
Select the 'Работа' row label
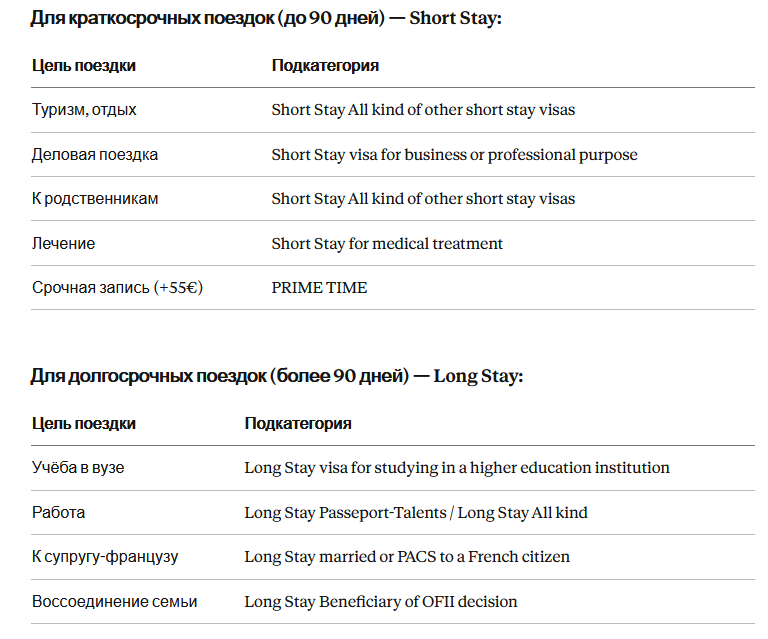(58, 513)
